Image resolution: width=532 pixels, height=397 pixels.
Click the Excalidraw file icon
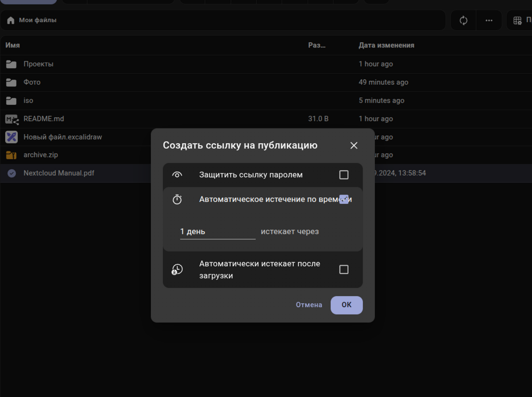[12, 137]
